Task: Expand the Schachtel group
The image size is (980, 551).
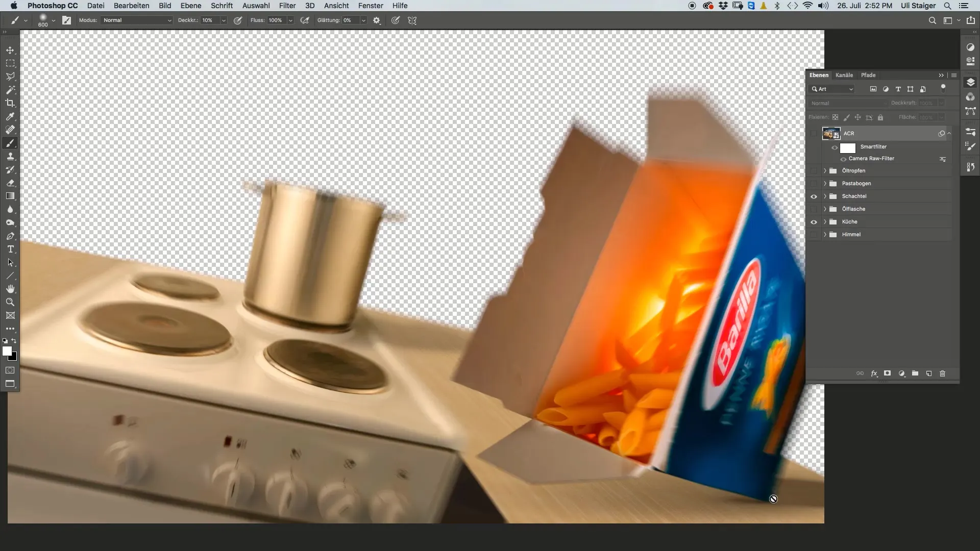Action: tap(825, 196)
